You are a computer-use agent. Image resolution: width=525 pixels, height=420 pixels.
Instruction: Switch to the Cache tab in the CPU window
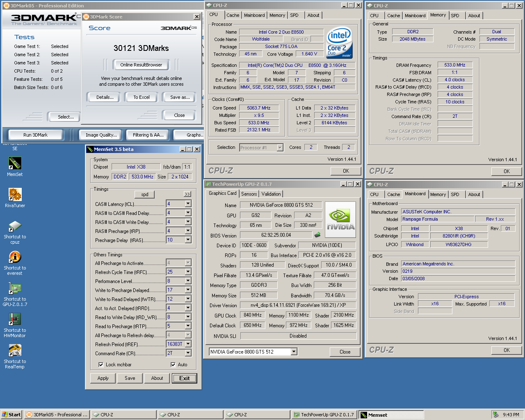233,15
